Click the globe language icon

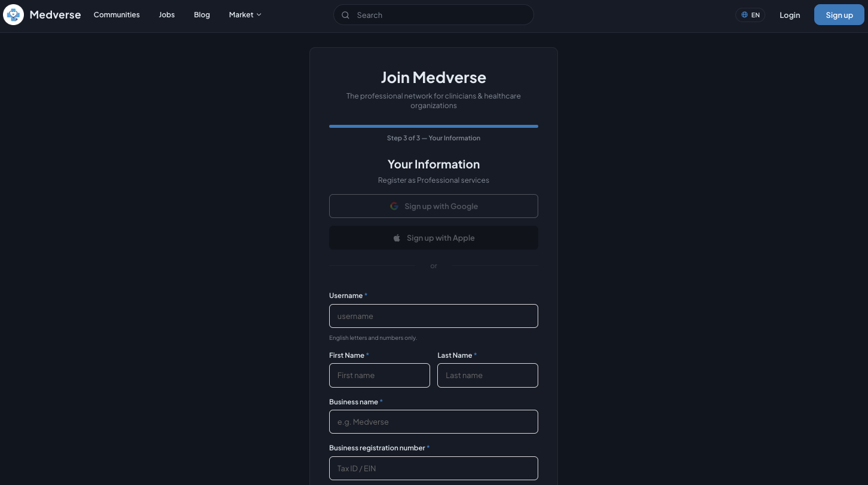coord(744,15)
